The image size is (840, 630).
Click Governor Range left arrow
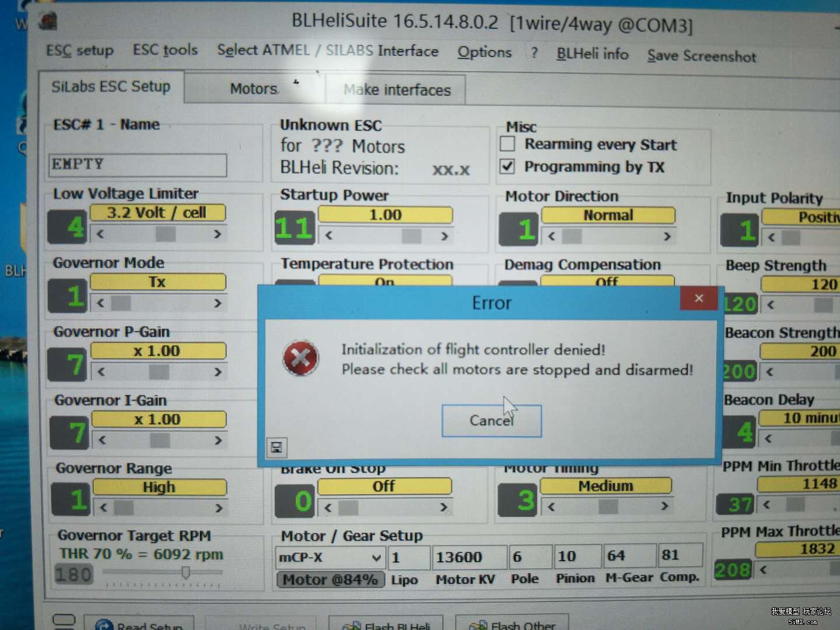103,508
